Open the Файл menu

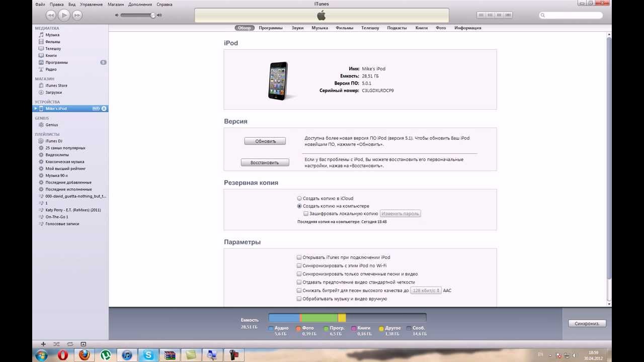pyautogui.click(x=40, y=5)
